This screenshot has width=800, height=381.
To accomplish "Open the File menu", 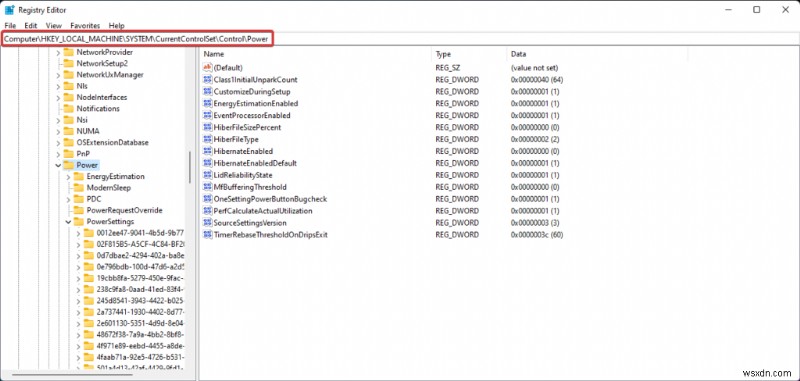I will tap(10, 26).
